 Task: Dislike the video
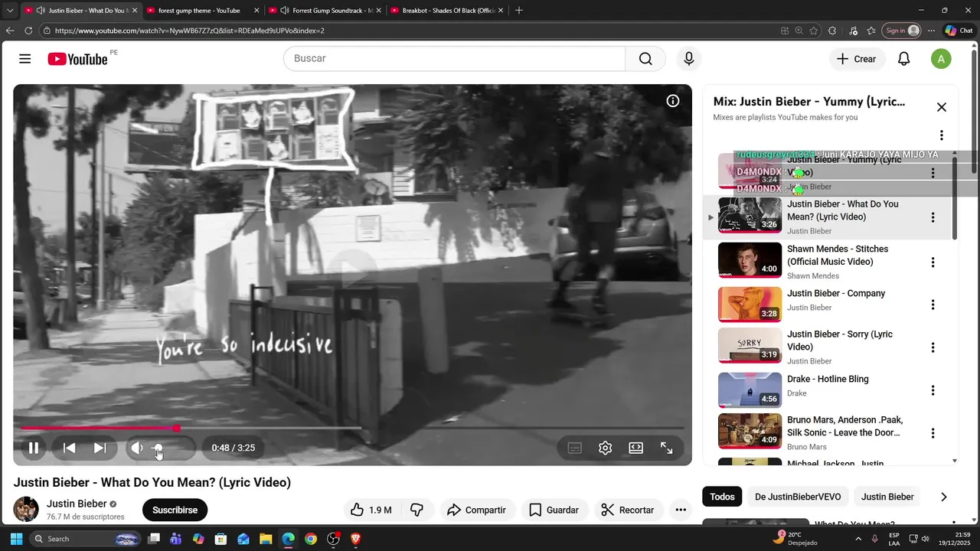pyautogui.click(x=417, y=510)
